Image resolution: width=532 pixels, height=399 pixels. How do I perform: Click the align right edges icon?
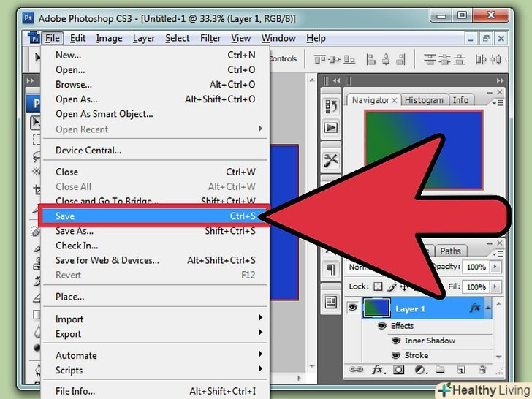tap(400, 60)
